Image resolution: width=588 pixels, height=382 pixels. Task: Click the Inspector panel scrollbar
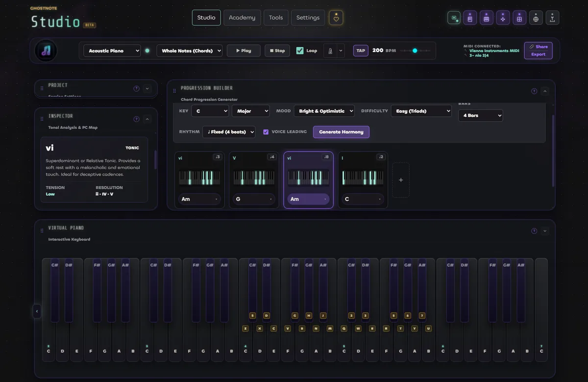[156, 159]
